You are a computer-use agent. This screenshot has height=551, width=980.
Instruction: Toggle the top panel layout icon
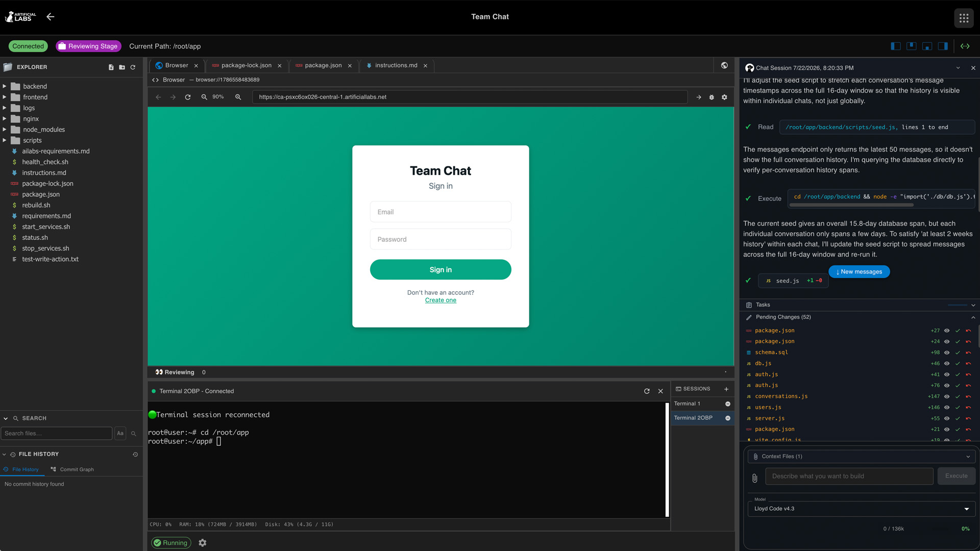click(x=912, y=46)
